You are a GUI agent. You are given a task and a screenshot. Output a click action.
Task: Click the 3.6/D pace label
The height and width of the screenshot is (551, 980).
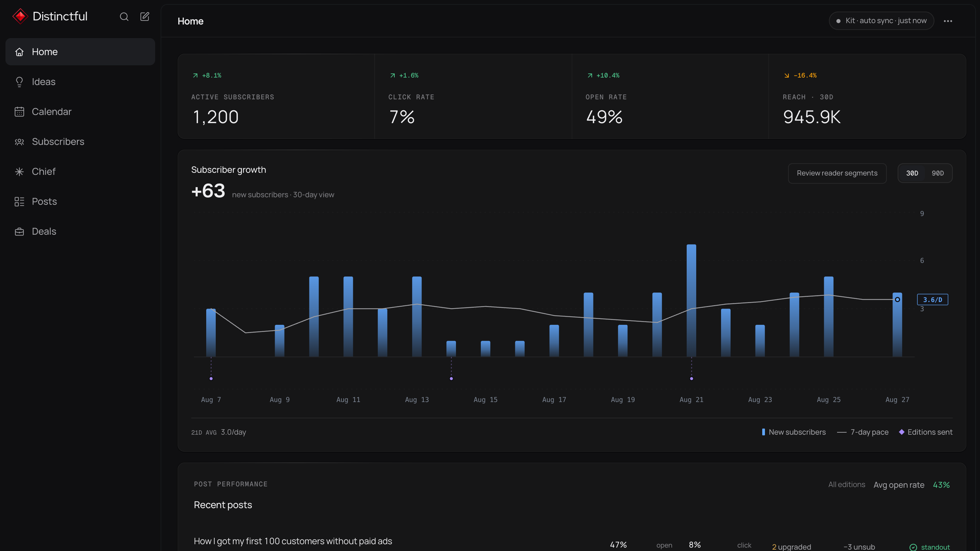tap(932, 300)
